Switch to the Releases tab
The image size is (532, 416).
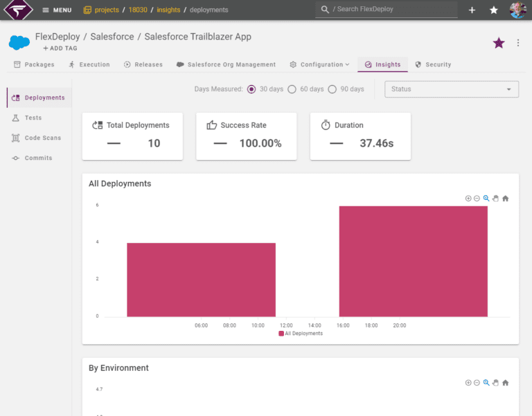143,64
